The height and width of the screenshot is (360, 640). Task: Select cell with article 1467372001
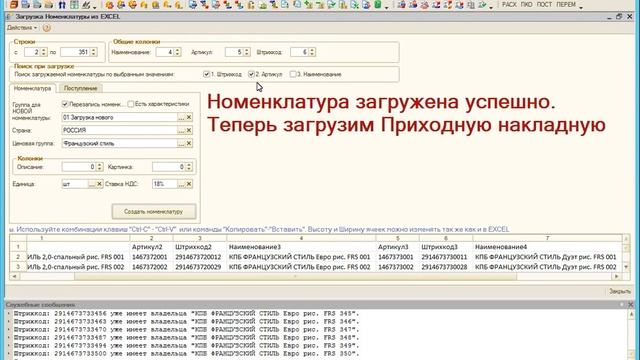coord(151,257)
